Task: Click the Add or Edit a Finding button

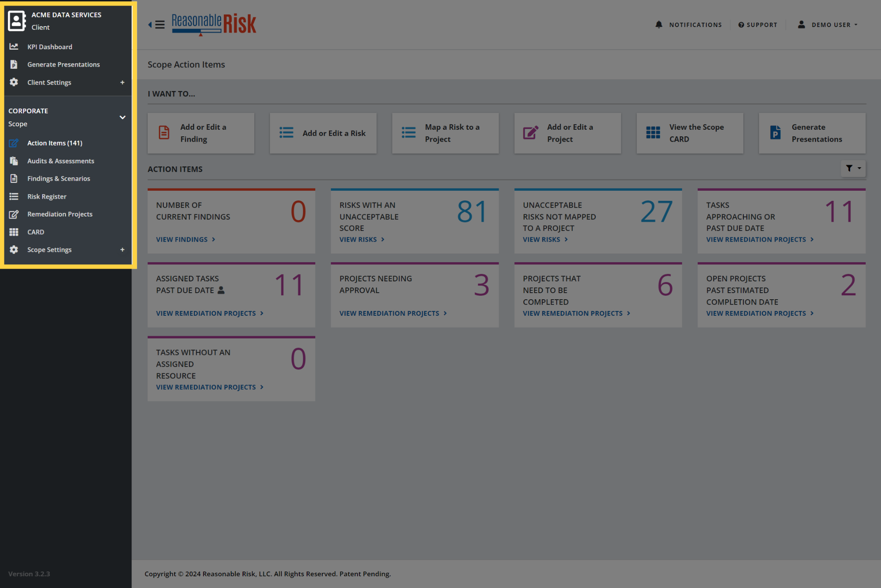Action: tap(201, 133)
